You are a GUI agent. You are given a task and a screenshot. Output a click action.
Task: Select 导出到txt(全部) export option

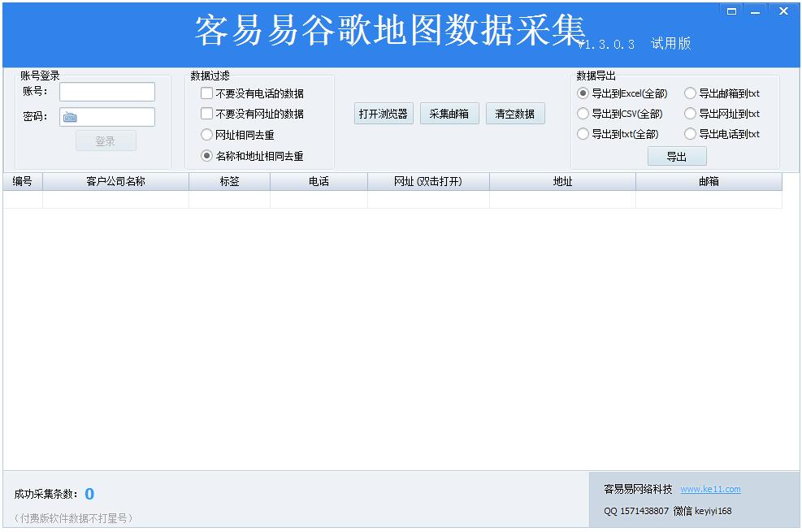point(583,134)
